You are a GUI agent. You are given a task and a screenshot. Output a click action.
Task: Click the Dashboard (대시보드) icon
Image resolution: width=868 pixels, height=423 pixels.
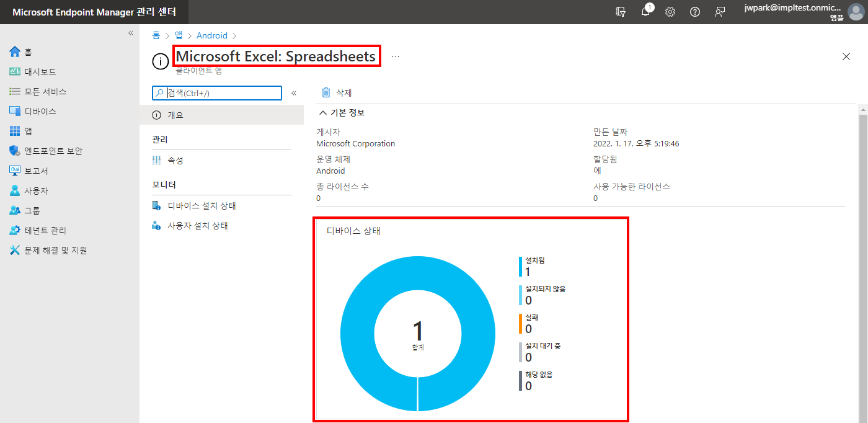coord(15,71)
